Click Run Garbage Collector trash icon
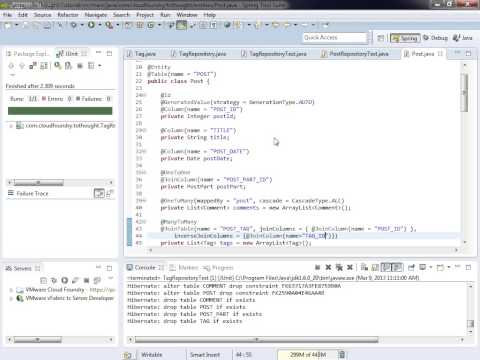This screenshot has height=360, width=480. [342, 355]
